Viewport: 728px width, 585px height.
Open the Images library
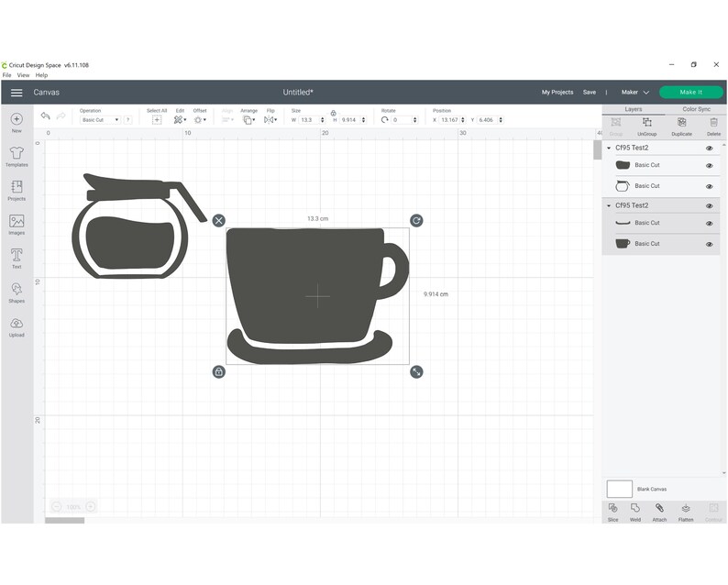17,225
